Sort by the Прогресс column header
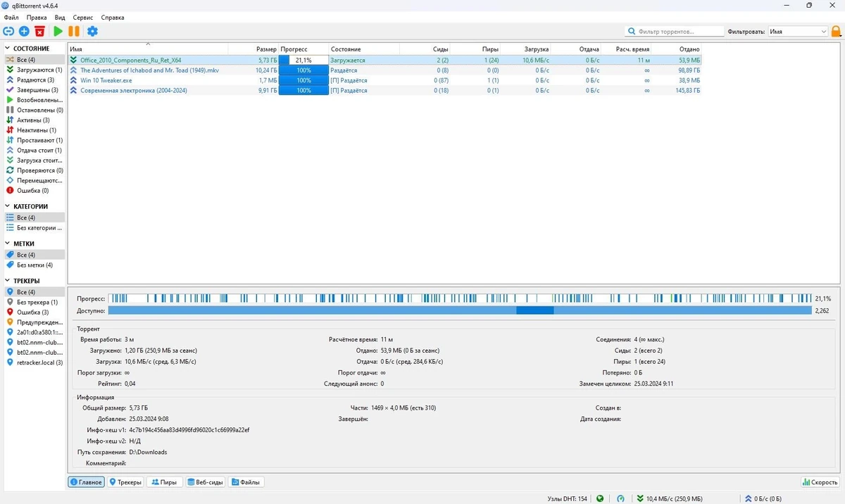 pos(303,49)
